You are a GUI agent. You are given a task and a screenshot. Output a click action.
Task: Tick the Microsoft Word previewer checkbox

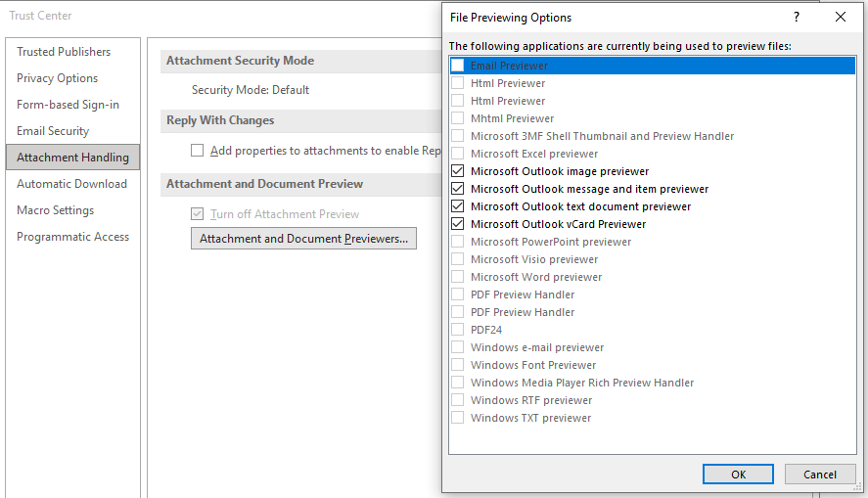[457, 277]
